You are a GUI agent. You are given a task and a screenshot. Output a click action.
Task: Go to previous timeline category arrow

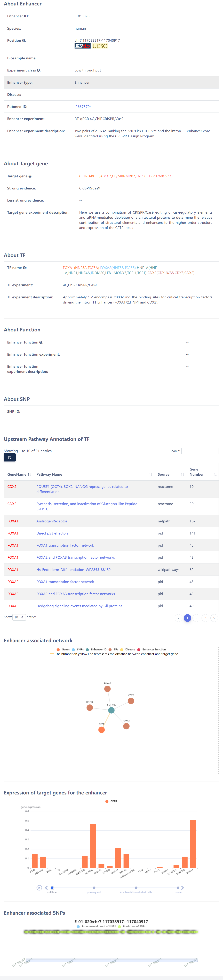point(47,888)
